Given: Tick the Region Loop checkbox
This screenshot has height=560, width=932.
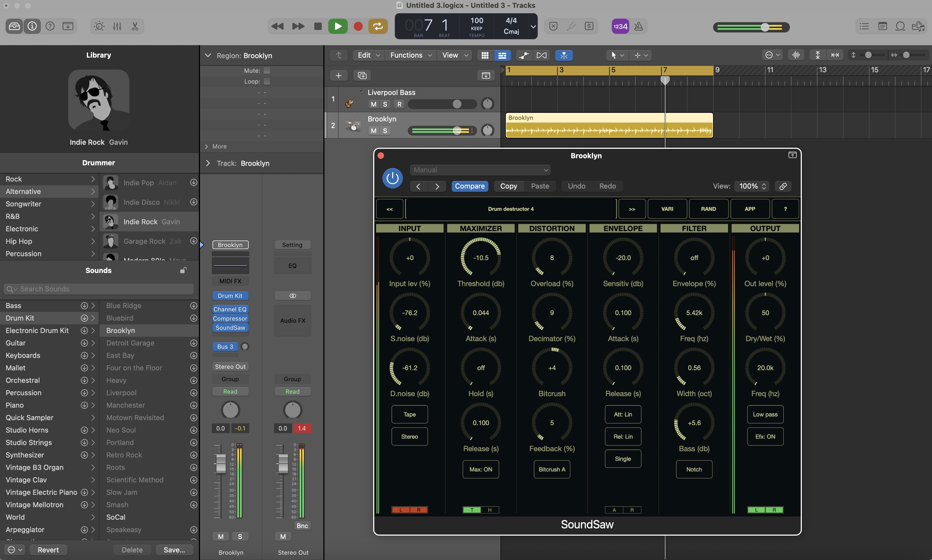Looking at the screenshot, I should [x=267, y=81].
